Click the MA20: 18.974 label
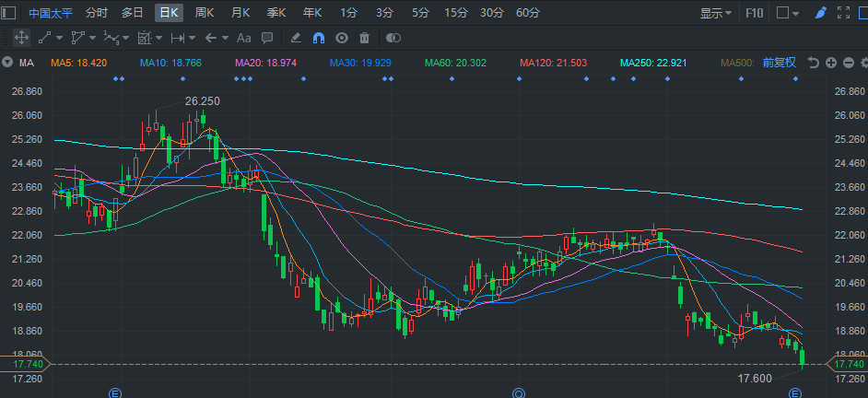 click(x=265, y=63)
